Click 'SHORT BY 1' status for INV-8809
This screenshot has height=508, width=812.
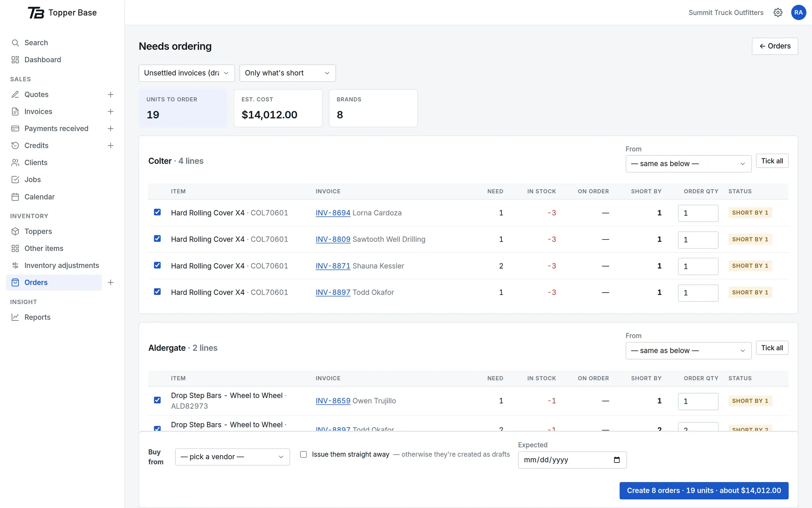tap(750, 239)
